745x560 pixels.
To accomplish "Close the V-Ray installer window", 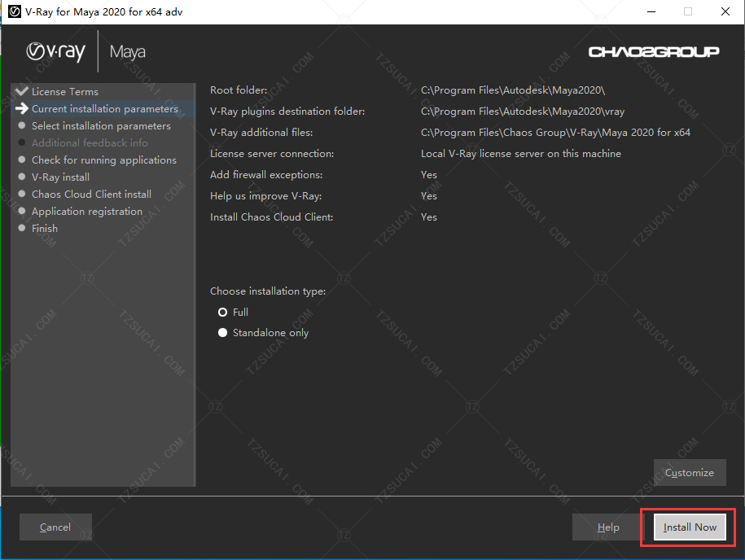I will tap(725, 11).
